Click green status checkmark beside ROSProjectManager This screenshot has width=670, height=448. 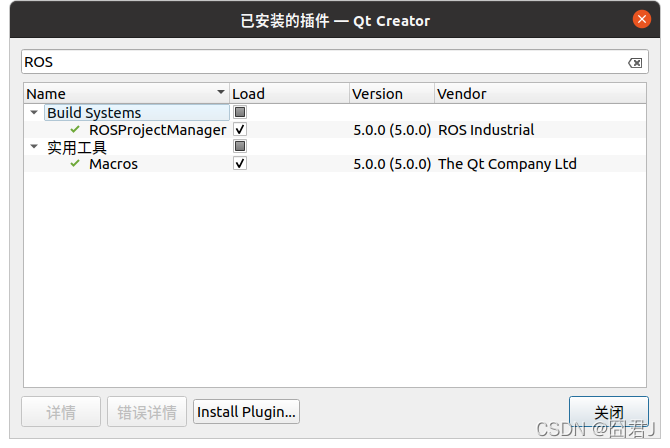click(x=75, y=130)
